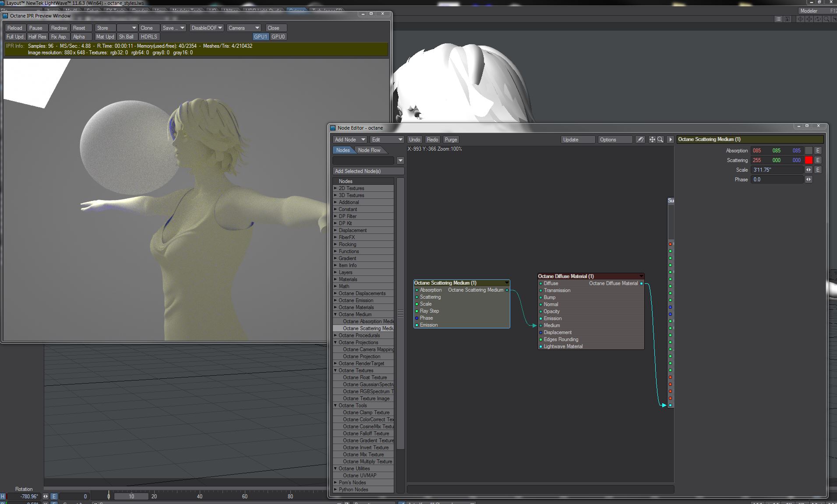Switch to the Node Flow tab
The width and height of the screenshot is (837, 504).
coord(369,150)
